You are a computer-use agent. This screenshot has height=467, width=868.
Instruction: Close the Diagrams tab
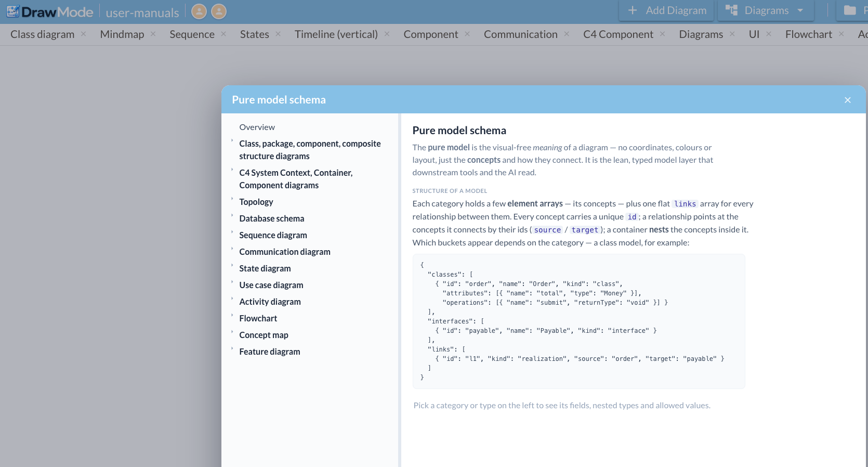click(x=732, y=34)
